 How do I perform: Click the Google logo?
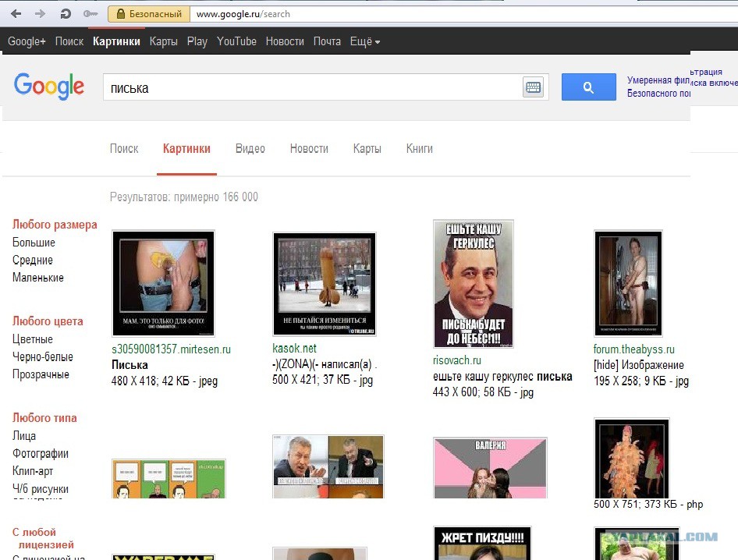coord(48,87)
